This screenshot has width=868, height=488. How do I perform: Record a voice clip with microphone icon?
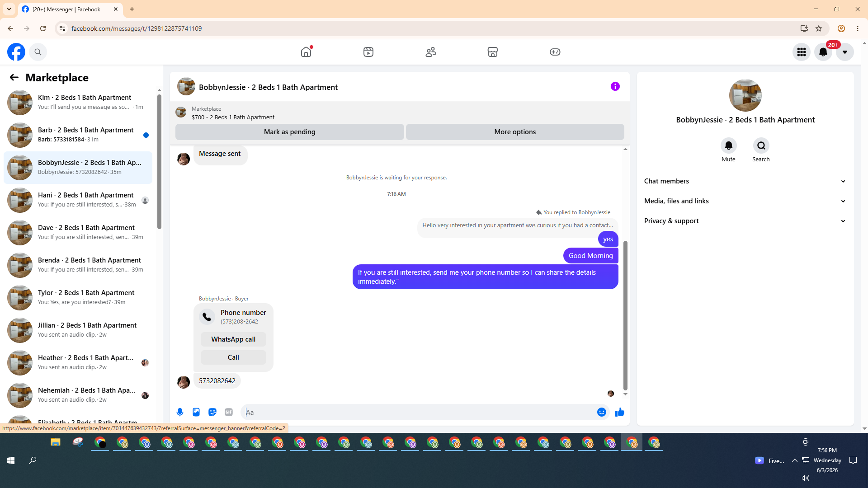[180, 412]
